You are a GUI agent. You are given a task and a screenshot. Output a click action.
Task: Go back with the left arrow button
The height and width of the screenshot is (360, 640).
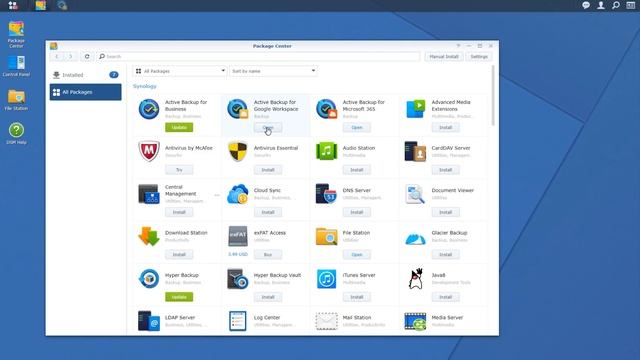[x=57, y=56]
